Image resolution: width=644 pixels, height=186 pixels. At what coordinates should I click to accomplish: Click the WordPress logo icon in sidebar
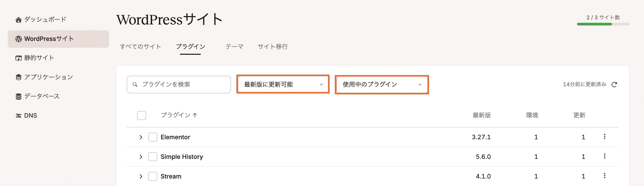tap(18, 39)
